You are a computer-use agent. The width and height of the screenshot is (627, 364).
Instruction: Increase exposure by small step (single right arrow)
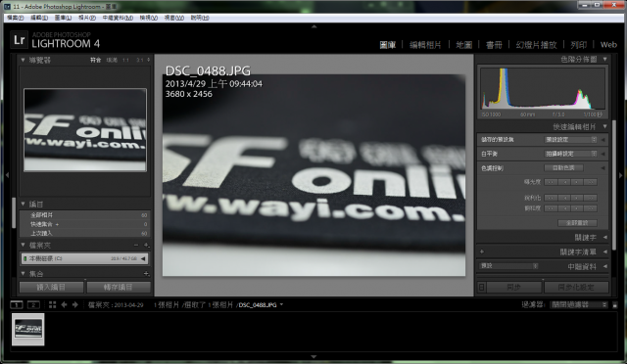tap(577, 182)
